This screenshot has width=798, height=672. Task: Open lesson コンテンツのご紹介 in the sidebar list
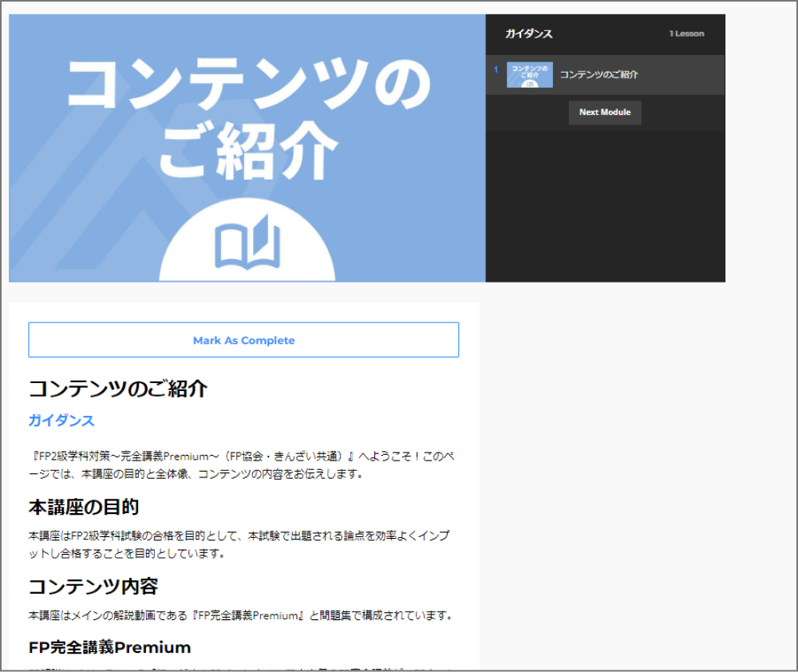click(x=598, y=75)
